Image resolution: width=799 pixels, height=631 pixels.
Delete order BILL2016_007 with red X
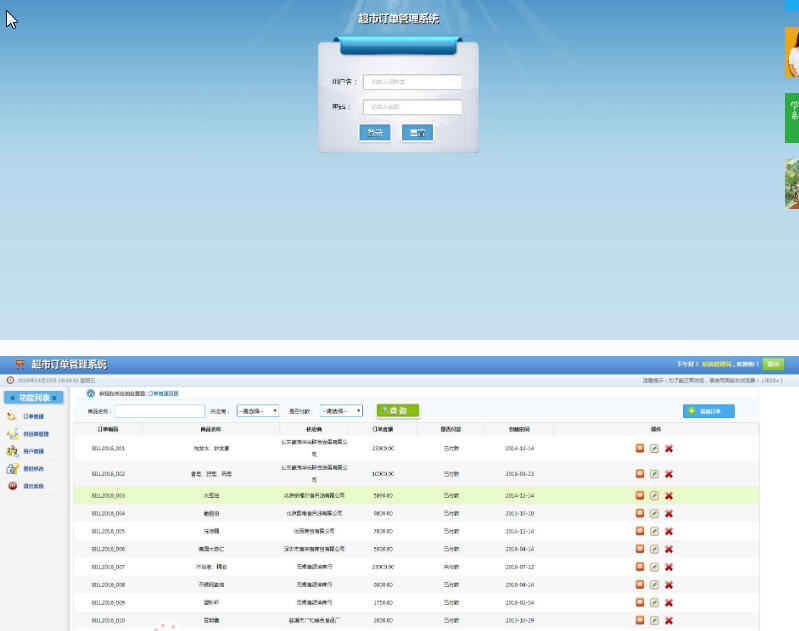tap(669, 567)
